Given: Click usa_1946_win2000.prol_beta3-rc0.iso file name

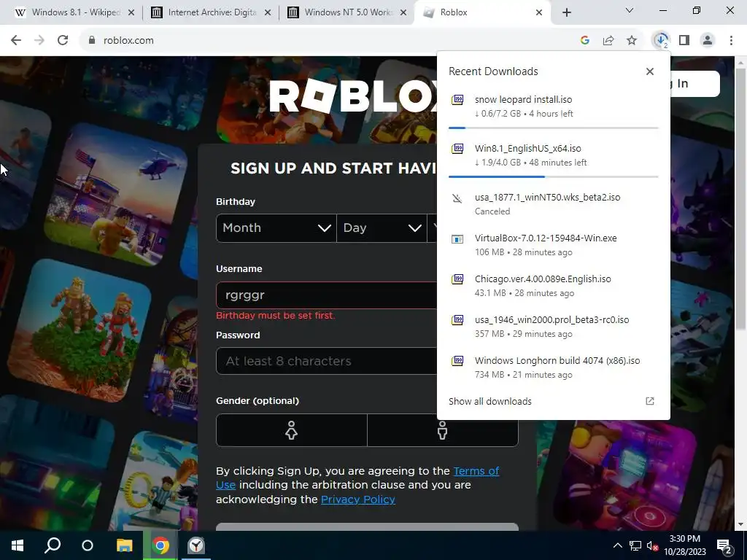Looking at the screenshot, I should tap(551, 320).
